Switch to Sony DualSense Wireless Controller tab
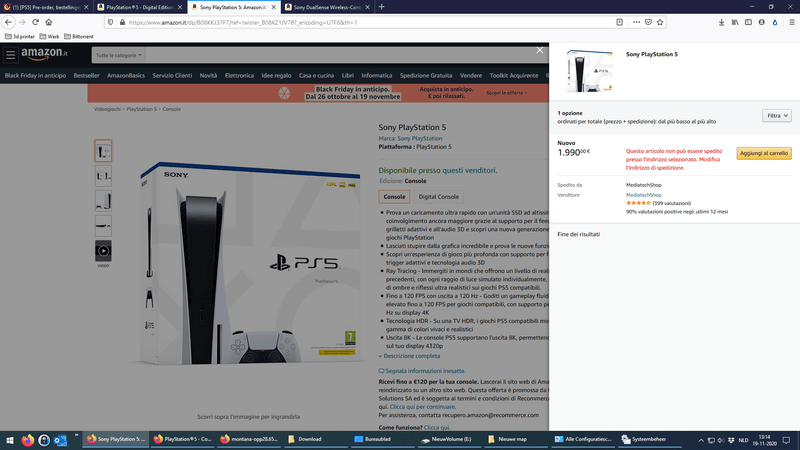The width and height of the screenshot is (800, 450). (327, 7)
